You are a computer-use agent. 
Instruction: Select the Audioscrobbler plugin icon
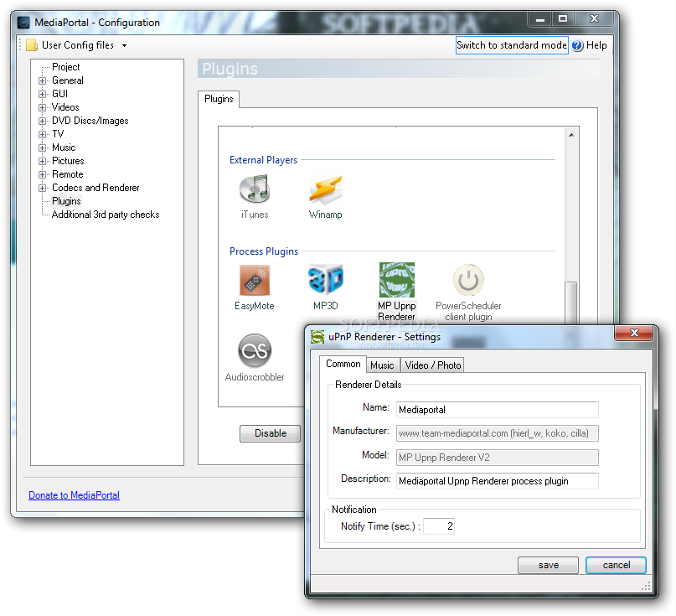(x=255, y=350)
